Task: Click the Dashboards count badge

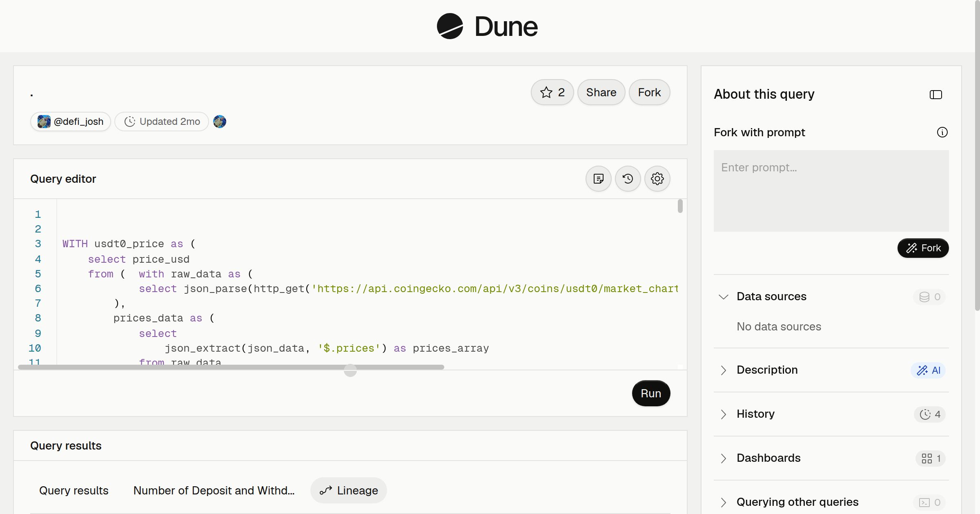Action: 931,458
